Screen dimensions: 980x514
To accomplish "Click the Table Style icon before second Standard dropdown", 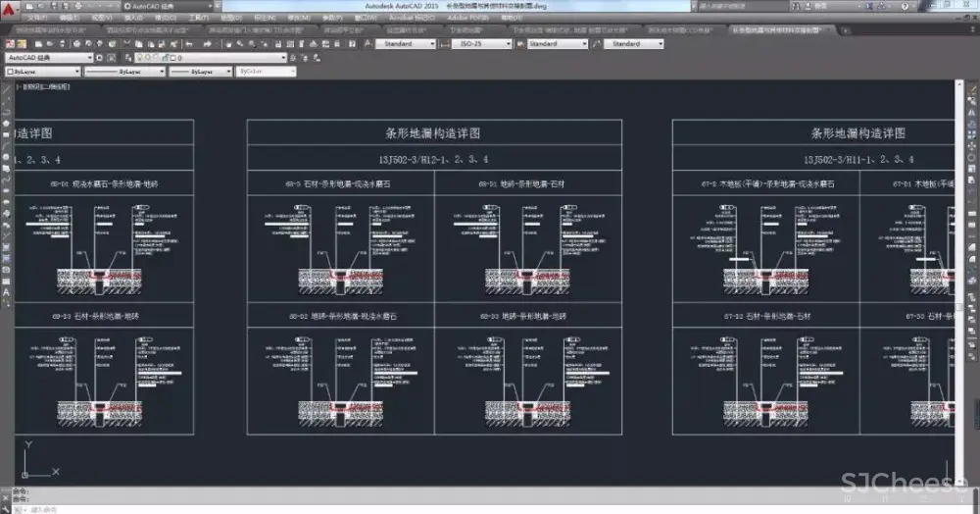I will click(520, 44).
